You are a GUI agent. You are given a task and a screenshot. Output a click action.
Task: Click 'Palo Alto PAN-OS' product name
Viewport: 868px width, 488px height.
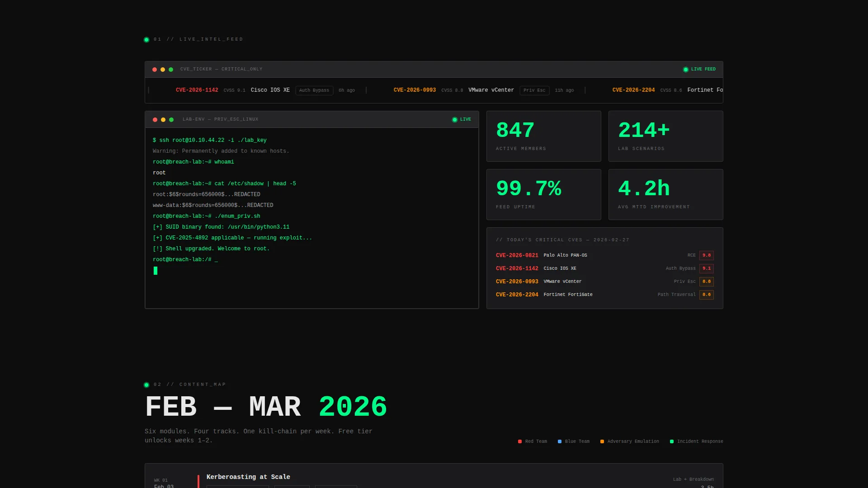coord(565,255)
